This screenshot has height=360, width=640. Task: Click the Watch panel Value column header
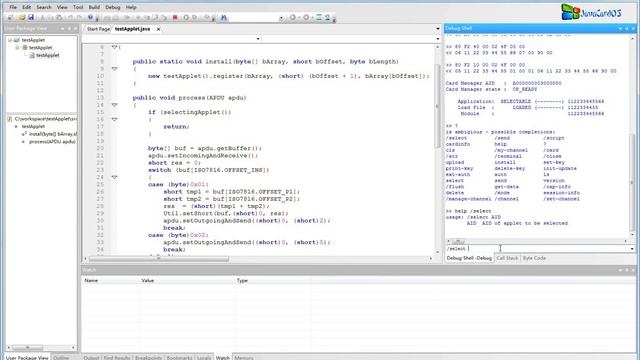(x=187, y=280)
